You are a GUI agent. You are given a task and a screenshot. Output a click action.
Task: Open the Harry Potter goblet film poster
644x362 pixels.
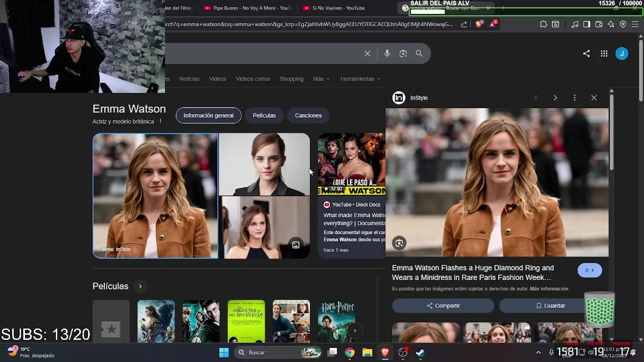pos(337,322)
